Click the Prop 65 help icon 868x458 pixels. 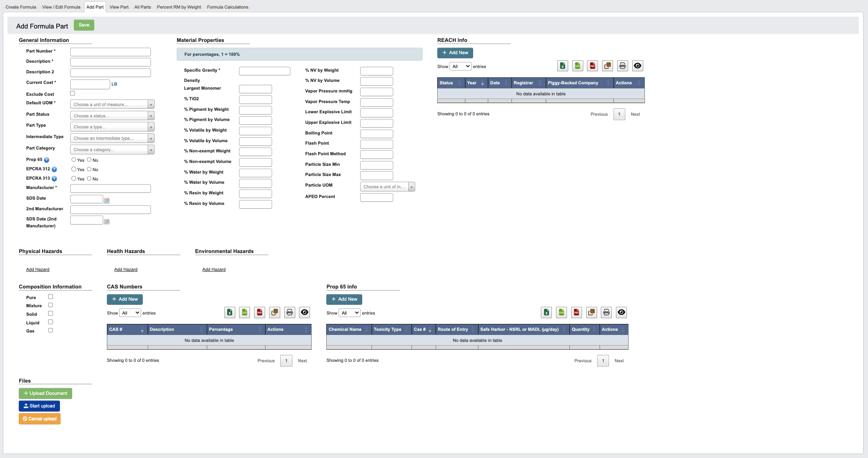(46, 160)
